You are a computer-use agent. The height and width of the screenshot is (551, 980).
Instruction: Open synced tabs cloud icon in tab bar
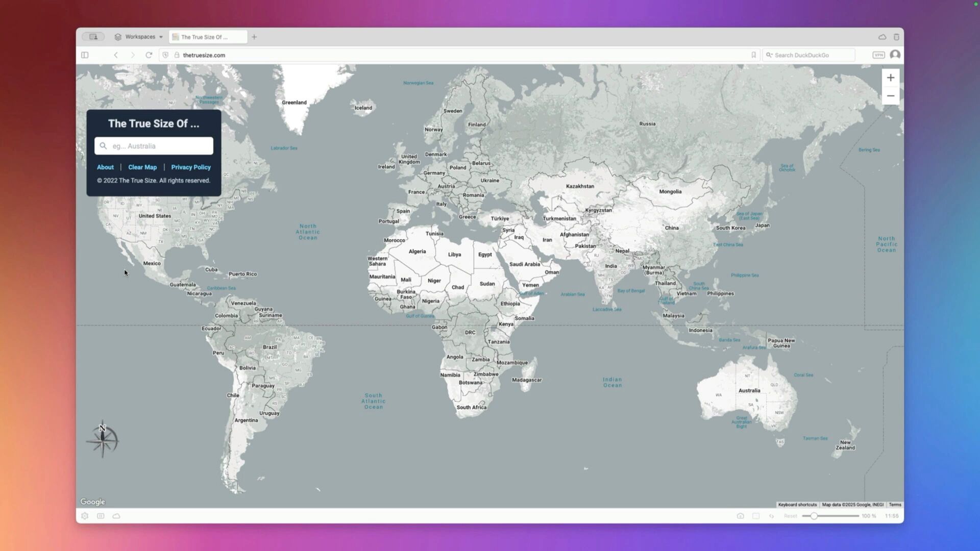click(x=882, y=37)
